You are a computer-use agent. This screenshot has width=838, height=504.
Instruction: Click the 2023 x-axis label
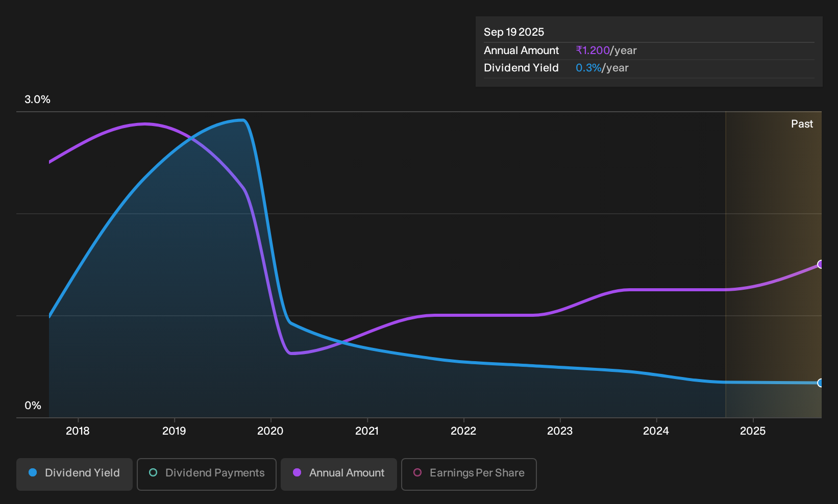coord(560,431)
